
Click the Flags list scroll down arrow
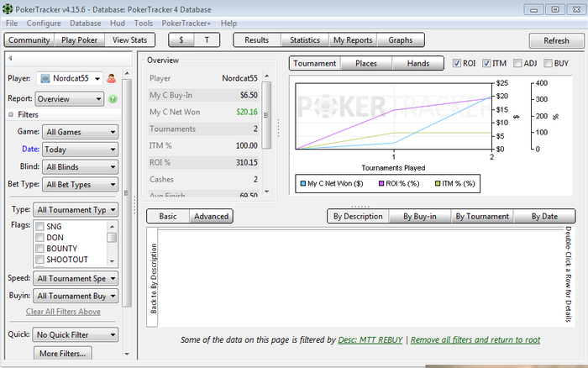coord(112,261)
